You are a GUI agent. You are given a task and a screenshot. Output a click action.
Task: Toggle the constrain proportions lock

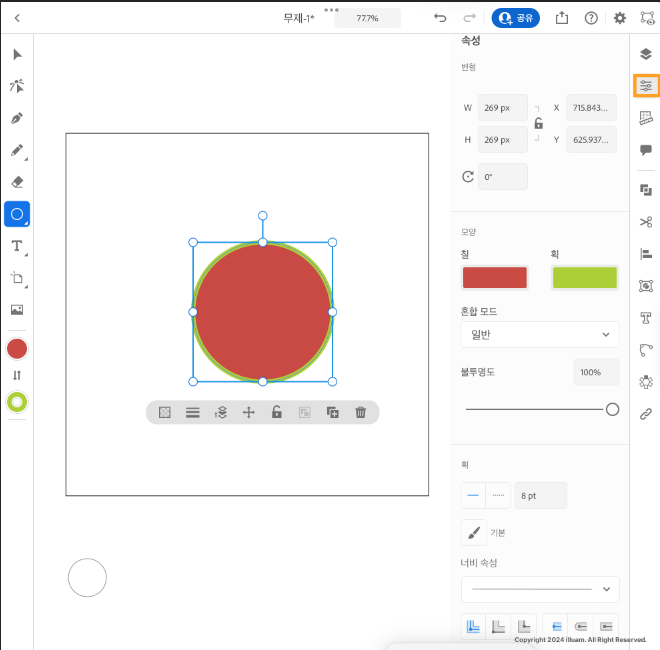click(x=538, y=123)
